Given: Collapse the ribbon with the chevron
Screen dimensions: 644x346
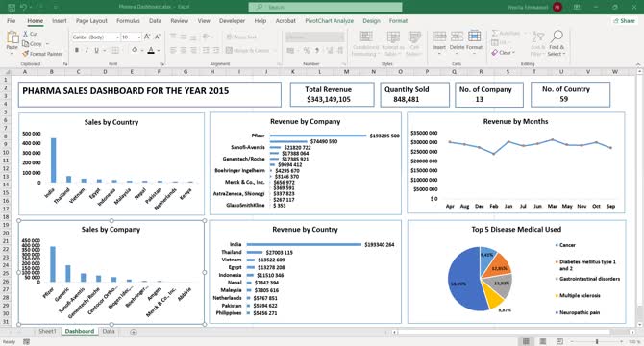Looking at the screenshot, I should (638, 64).
